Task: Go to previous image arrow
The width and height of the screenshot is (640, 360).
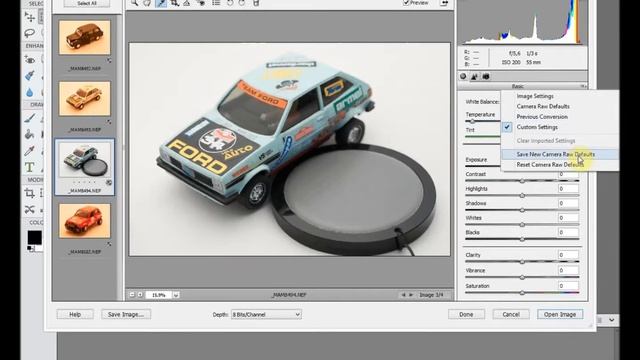Action: pyautogui.click(x=403, y=295)
